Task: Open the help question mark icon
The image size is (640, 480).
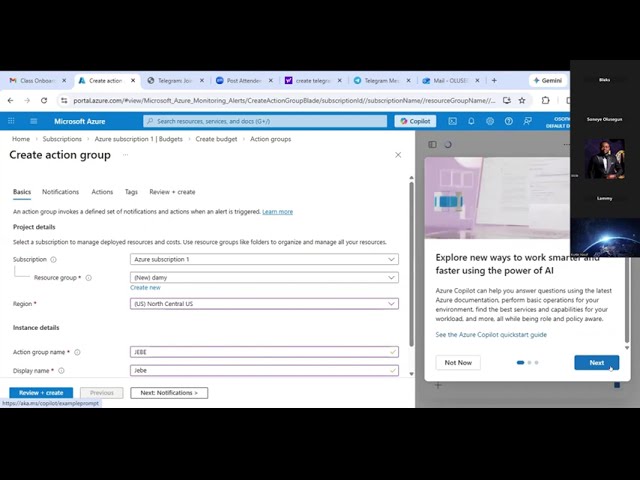Action: coord(509,121)
